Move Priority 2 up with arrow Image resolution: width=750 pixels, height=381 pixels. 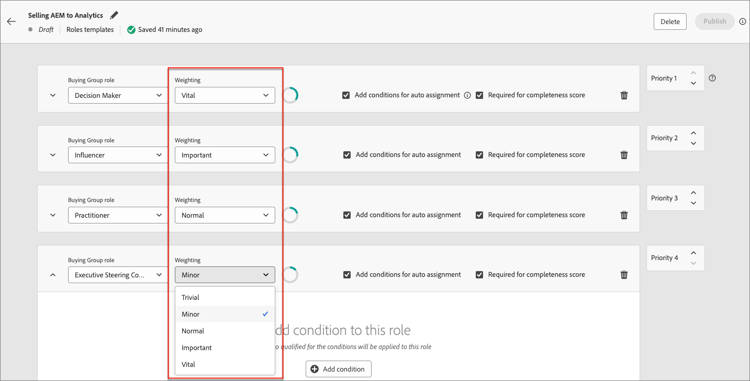694,133
